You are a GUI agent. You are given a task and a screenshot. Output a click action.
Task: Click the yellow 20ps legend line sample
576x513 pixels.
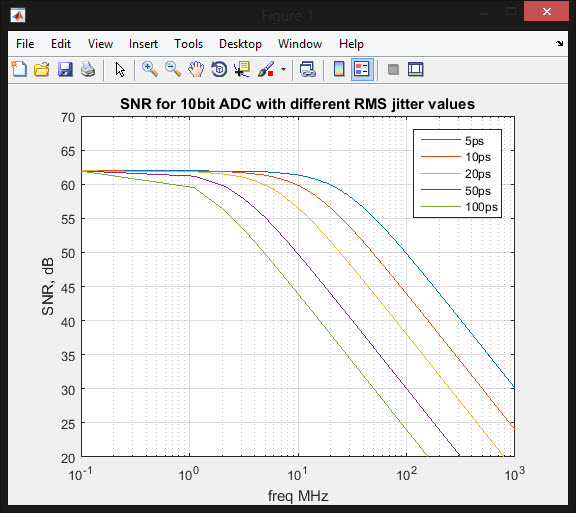point(440,173)
